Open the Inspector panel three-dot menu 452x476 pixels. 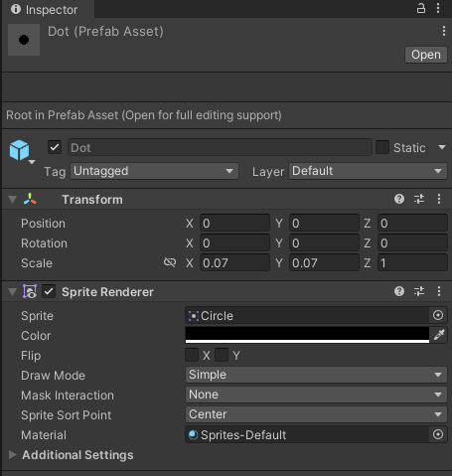click(438, 8)
